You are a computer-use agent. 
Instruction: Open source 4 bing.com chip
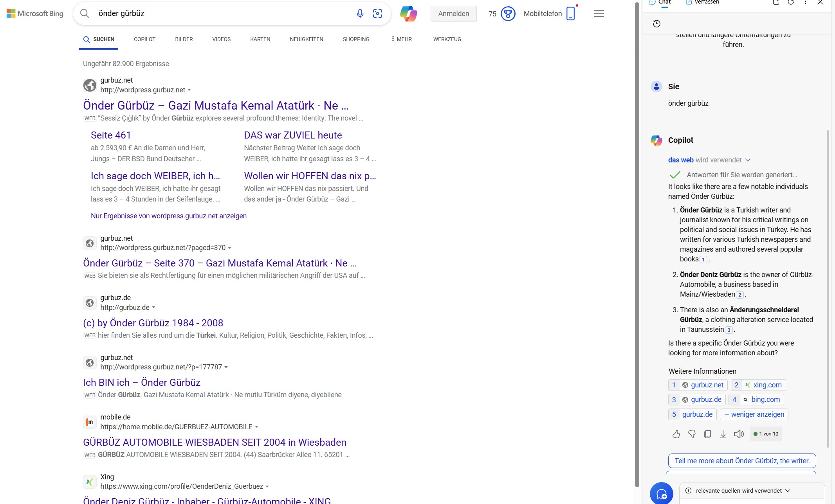coord(756,400)
